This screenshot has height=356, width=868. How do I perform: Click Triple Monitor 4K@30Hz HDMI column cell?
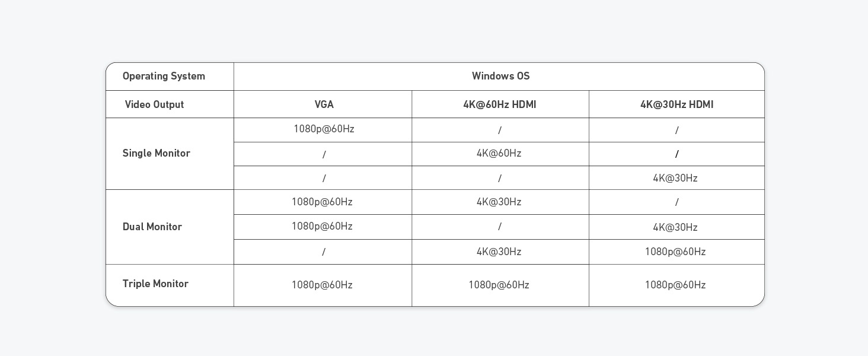coord(675,285)
